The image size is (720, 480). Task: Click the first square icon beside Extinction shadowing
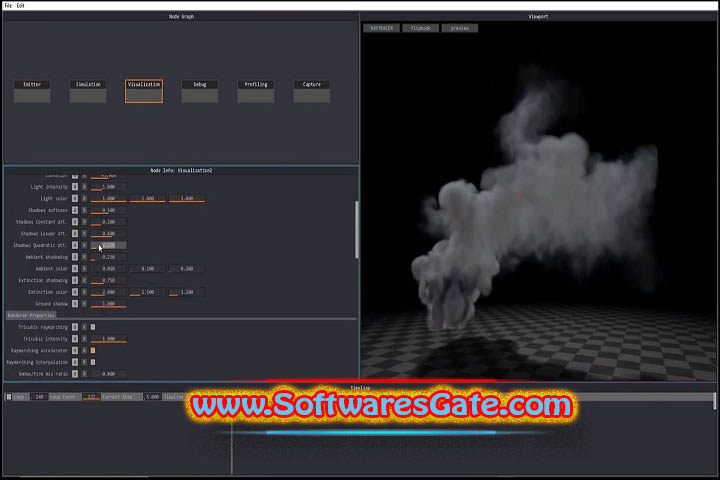point(75,280)
